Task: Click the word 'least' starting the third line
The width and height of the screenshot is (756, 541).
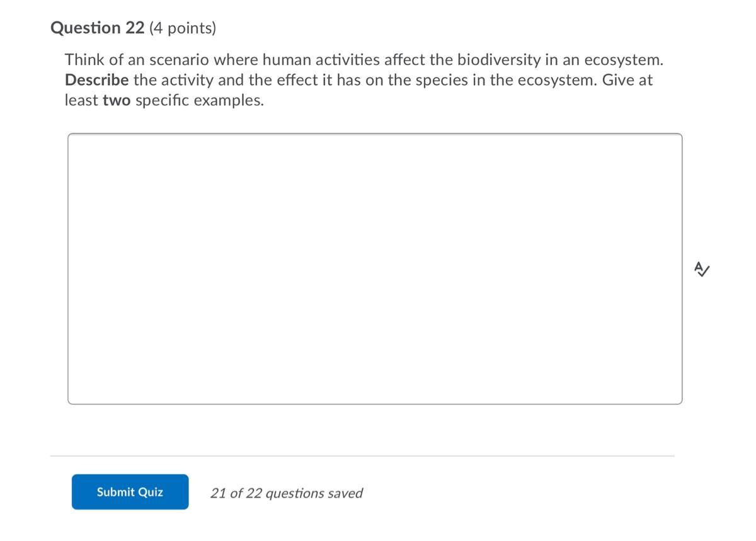Action: 81,100
